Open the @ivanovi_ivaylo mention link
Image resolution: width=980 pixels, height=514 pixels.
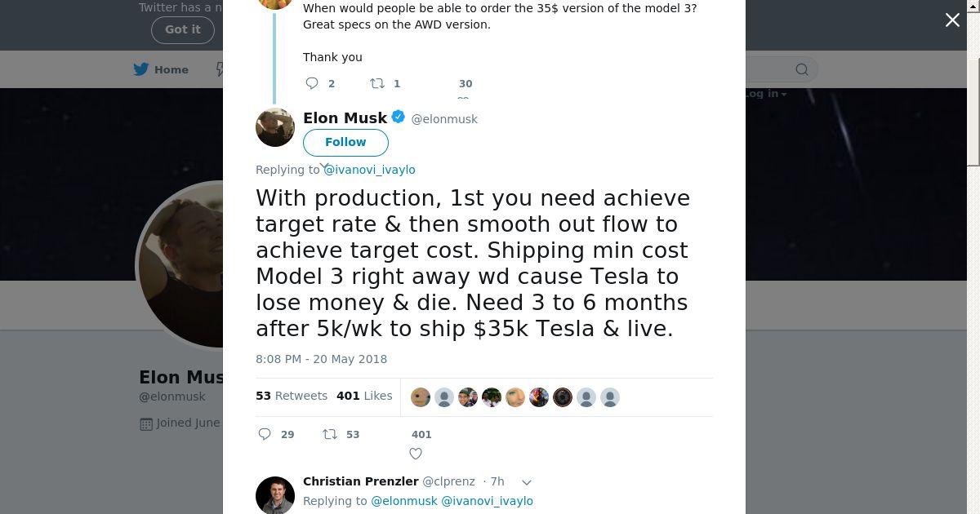(369, 170)
